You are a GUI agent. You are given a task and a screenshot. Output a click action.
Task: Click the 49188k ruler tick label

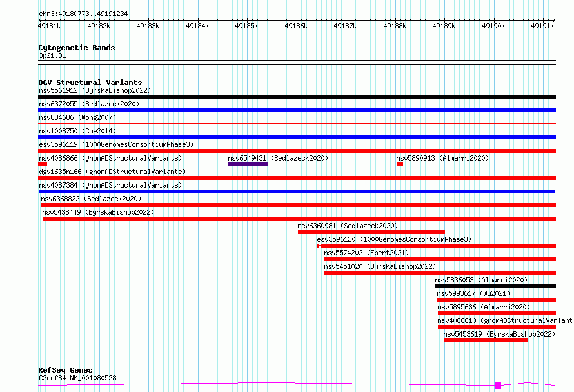click(x=395, y=26)
